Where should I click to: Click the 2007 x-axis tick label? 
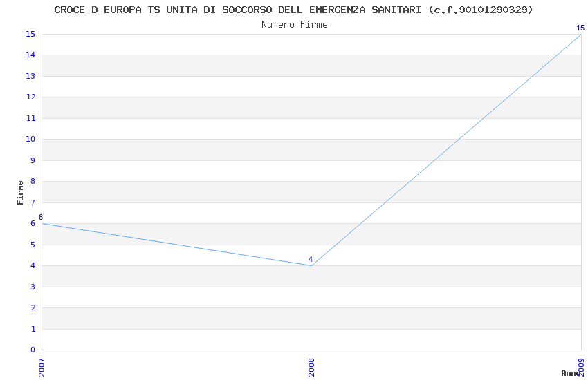tap(42, 368)
